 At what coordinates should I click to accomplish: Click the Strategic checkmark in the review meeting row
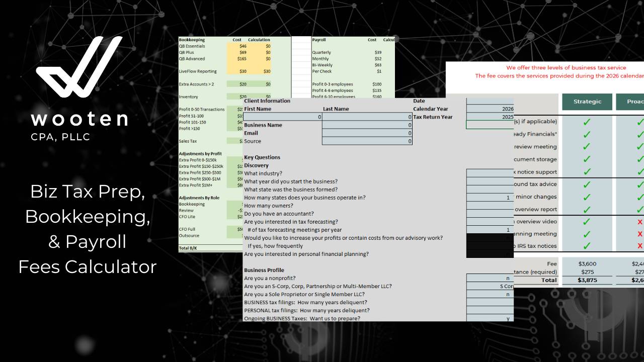coord(587,147)
